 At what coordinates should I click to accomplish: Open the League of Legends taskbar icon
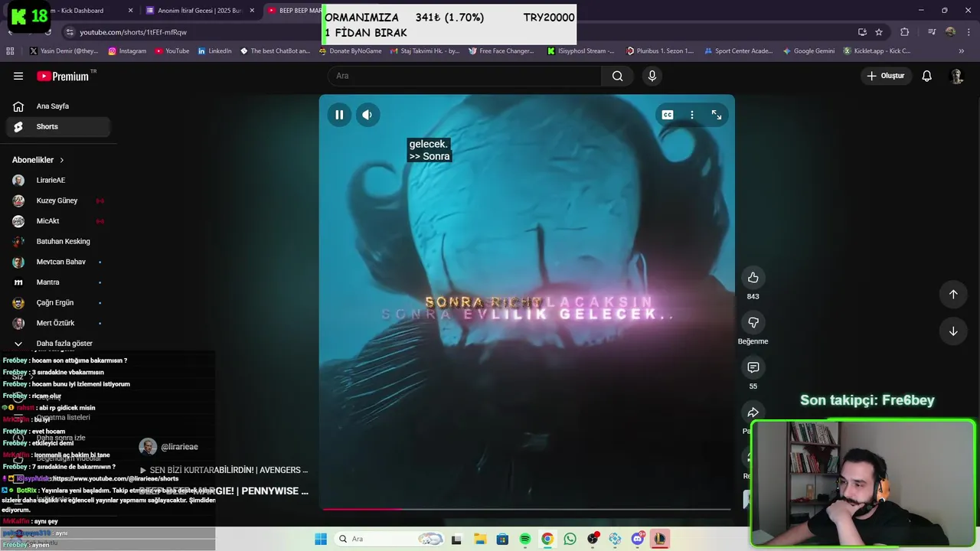660,539
